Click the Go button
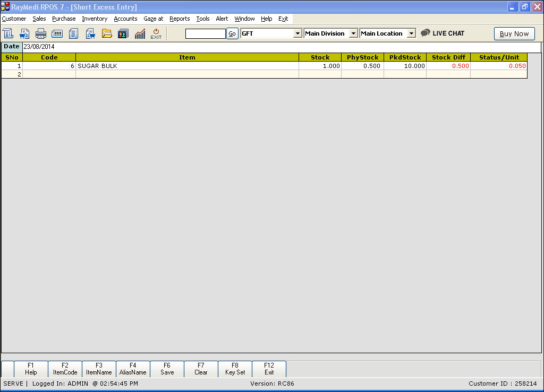 coord(232,33)
